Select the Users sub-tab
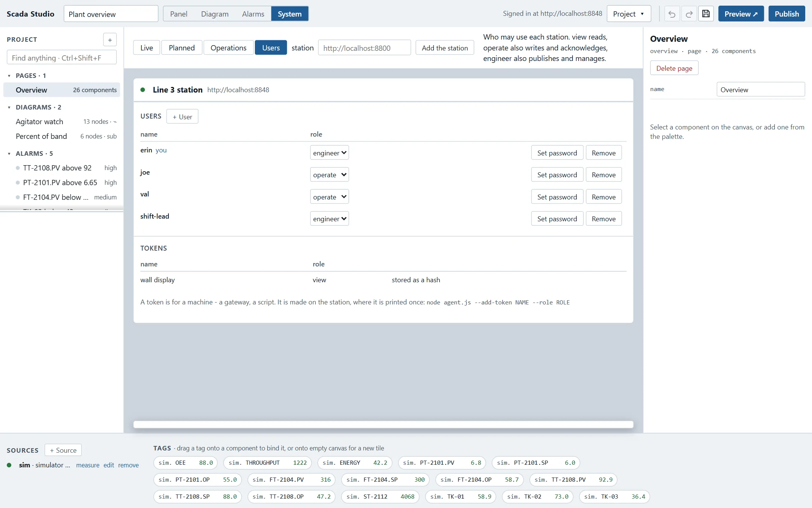The width and height of the screenshot is (812, 508). (271, 48)
